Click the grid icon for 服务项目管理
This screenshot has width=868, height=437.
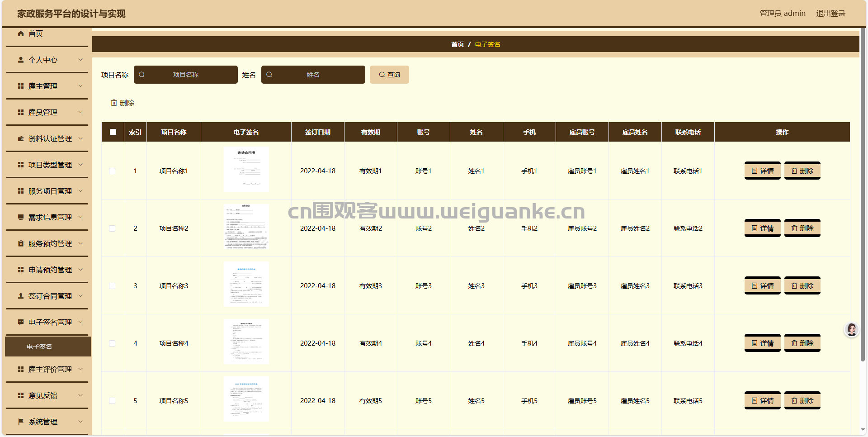pos(21,191)
